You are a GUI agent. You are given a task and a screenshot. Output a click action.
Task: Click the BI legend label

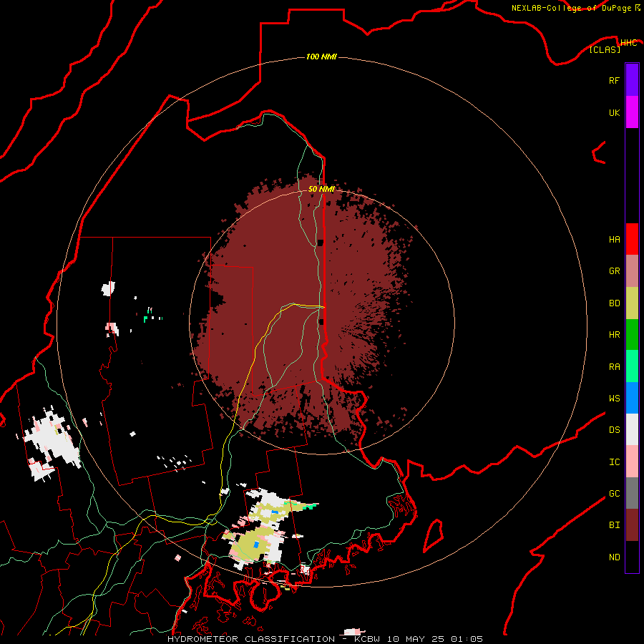pos(614,525)
